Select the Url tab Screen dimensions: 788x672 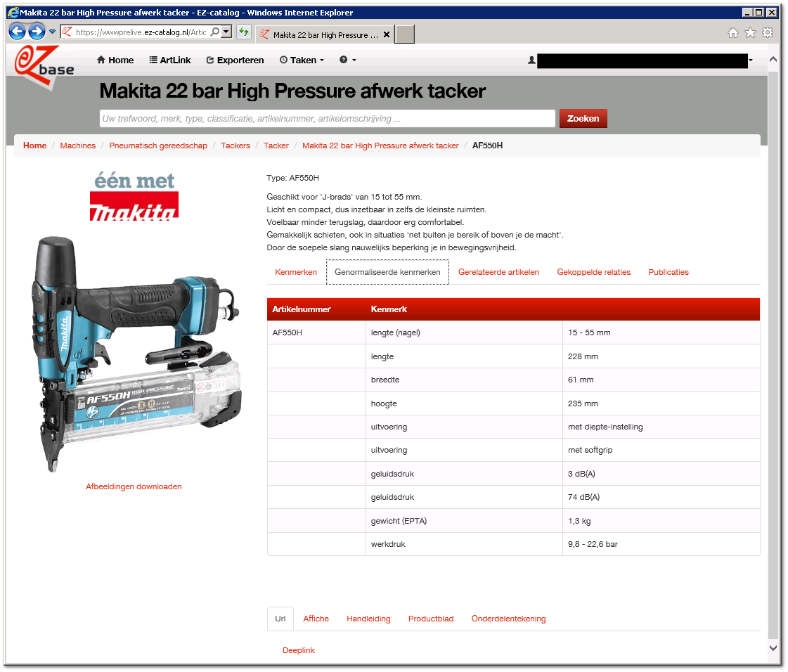coord(280,619)
